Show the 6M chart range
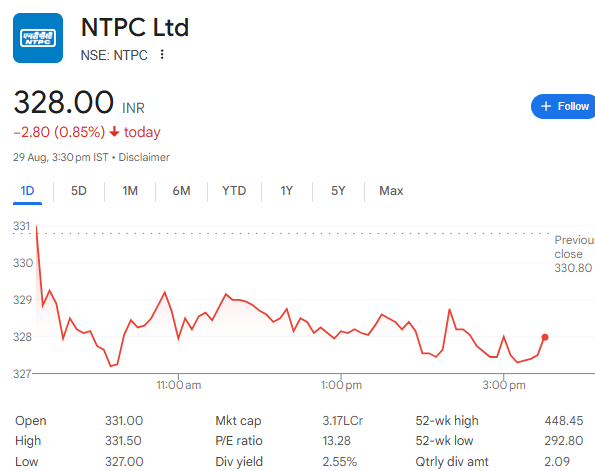The width and height of the screenshot is (595, 471). [x=181, y=191]
